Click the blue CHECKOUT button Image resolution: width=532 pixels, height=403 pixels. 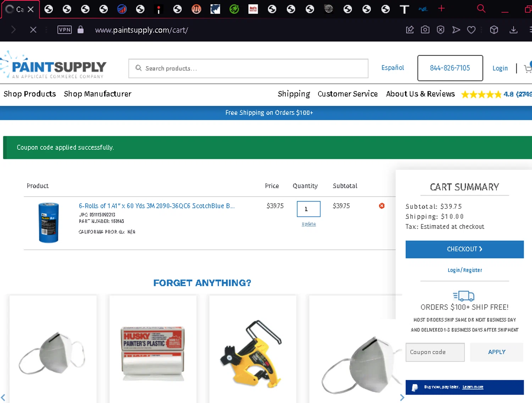coord(465,249)
